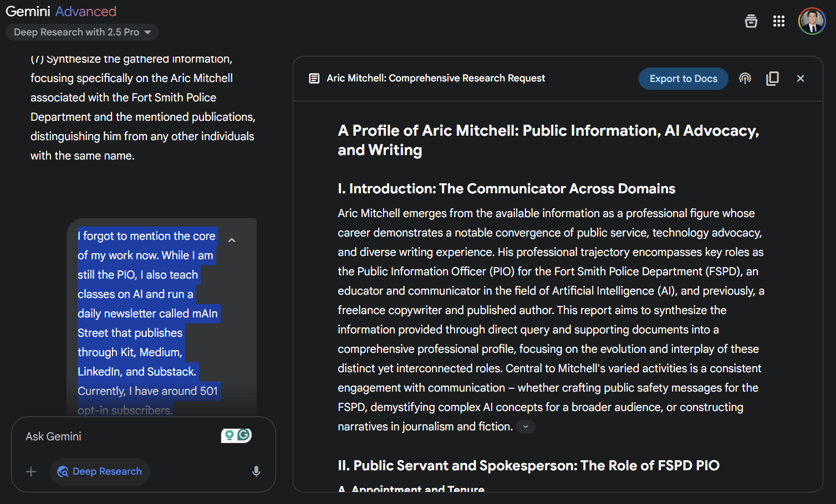Click the lightbulb suggestion icon in input

pos(229,436)
